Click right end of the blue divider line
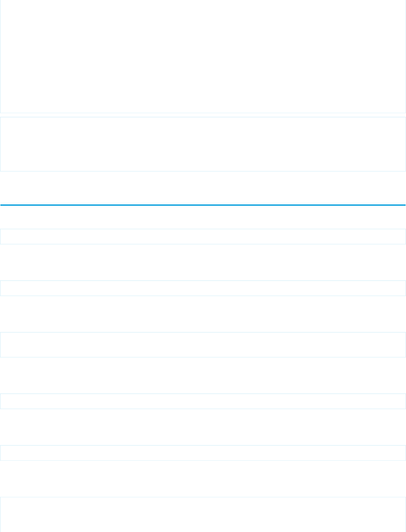This screenshot has height=532, width=406. coord(400,205)
